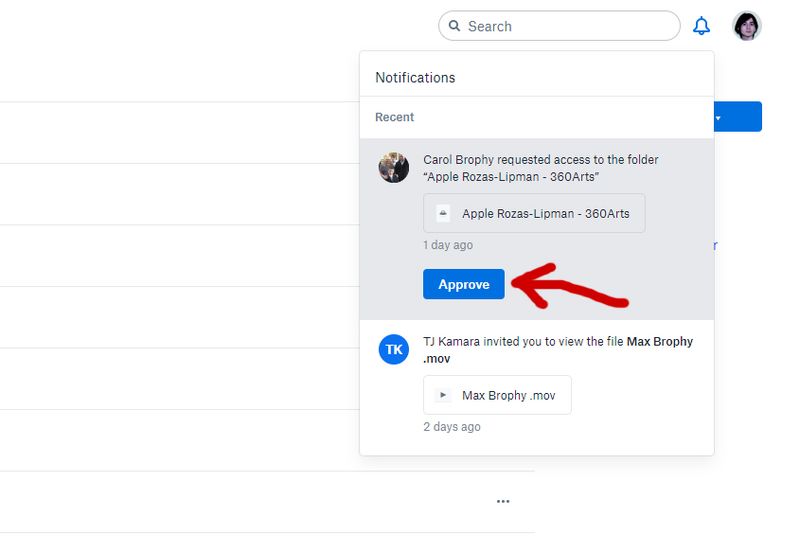The width and height of the screenshot is (800, 554).
Task: Expand the blue button's dropdown arrow
Action: coord(718,117)
